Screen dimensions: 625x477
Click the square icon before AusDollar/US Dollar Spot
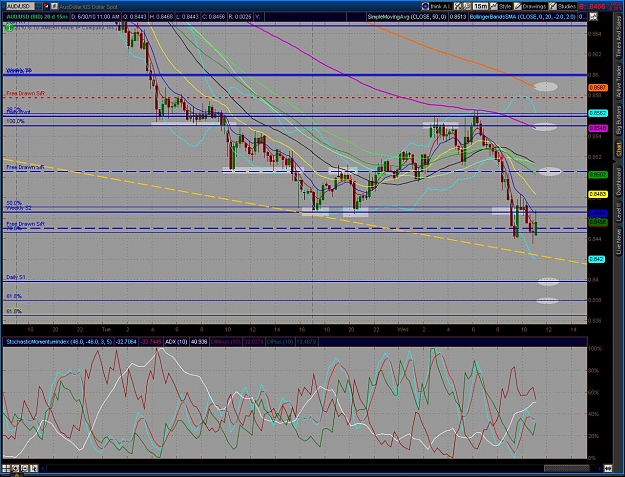click(x=54, y=6)
